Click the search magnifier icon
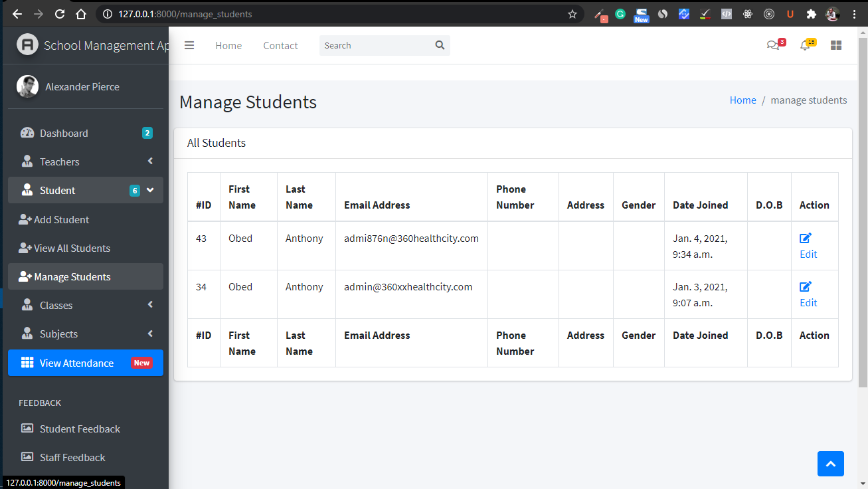868x489 pixels. tap(440, 45)
